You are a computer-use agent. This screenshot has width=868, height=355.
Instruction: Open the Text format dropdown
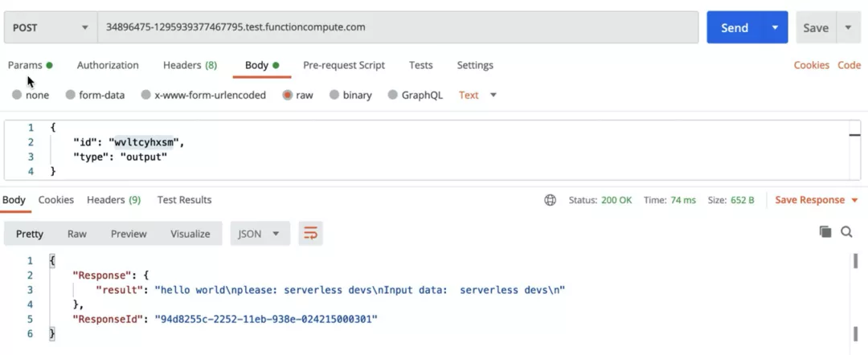[477, 95]
